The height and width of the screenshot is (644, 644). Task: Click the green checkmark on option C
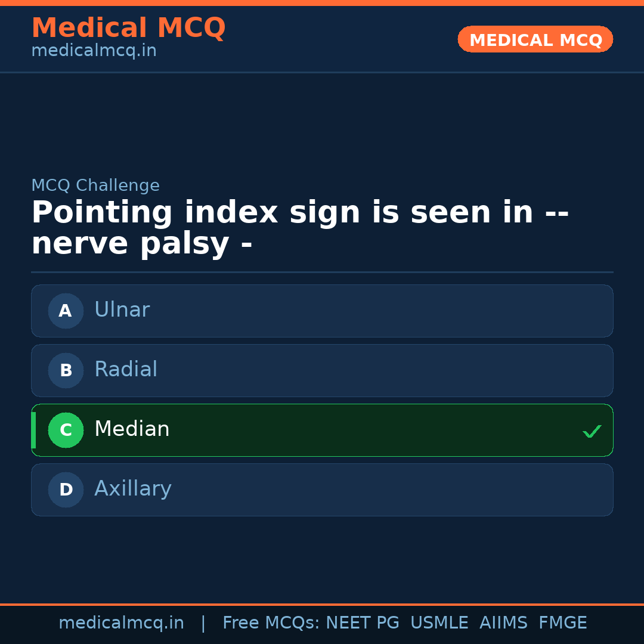click(592, 431)
